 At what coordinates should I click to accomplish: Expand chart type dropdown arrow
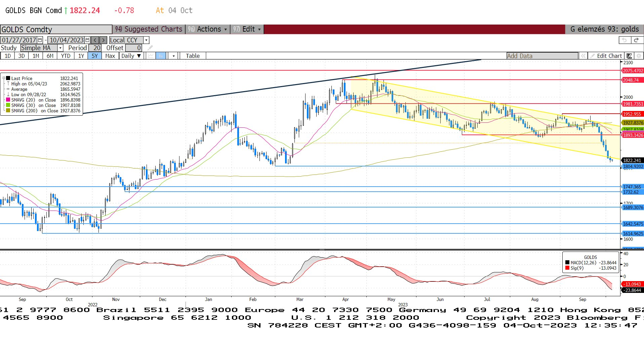(173, 56)
